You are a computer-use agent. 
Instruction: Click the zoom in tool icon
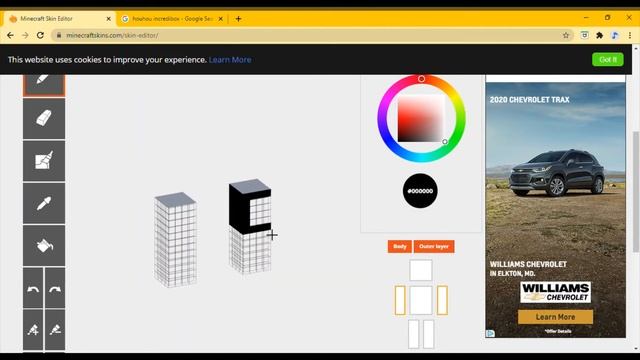pos(33,329)
